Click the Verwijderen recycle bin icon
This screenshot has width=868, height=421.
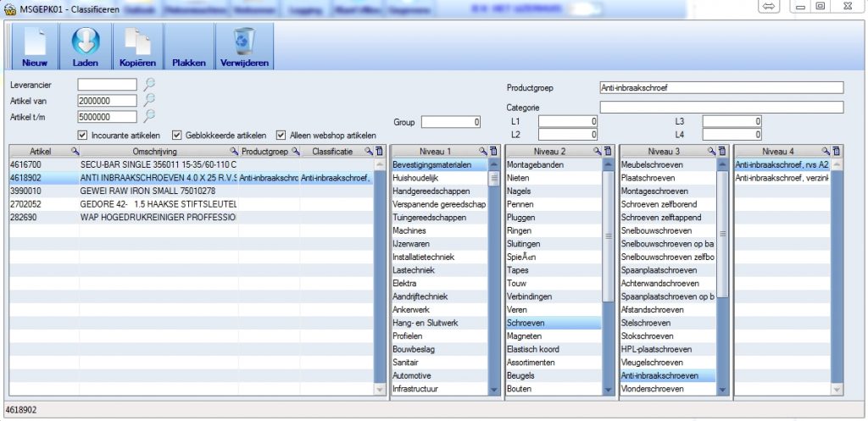coord(244,42)
